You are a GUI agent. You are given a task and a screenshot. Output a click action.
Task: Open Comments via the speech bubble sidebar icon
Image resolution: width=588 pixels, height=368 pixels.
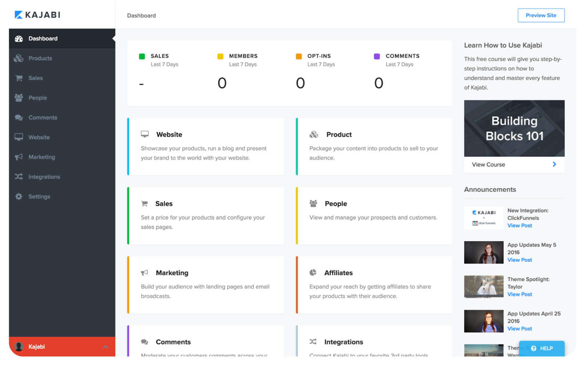19,118
